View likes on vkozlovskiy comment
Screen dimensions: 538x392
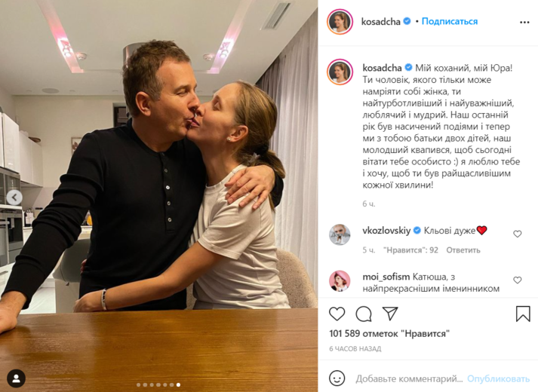(x=410, y=250)
